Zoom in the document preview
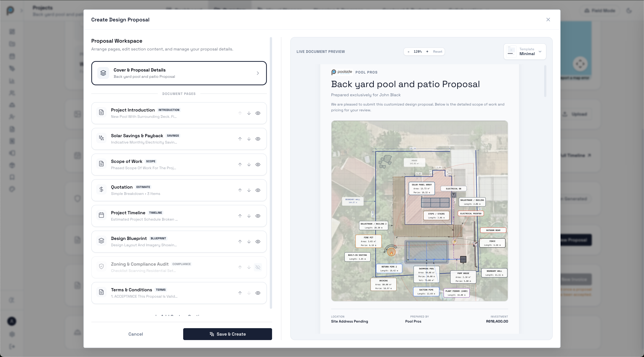The image size is (644, 357). 427,52
